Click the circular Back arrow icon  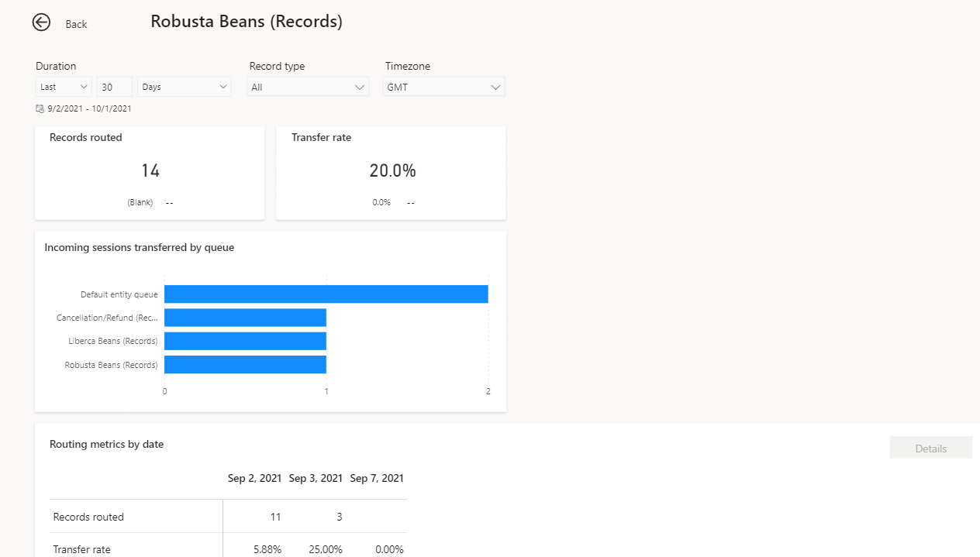tap(41, 22)
